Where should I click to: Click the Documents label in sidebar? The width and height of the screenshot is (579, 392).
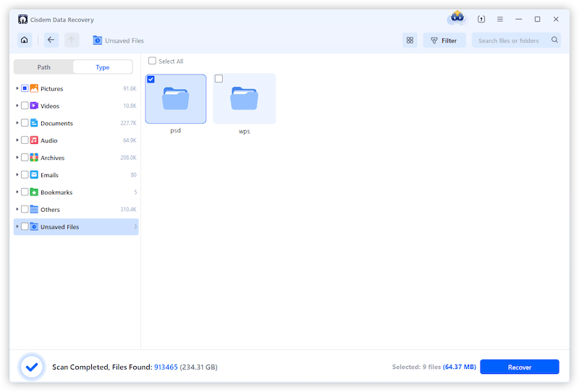point(56,123)
